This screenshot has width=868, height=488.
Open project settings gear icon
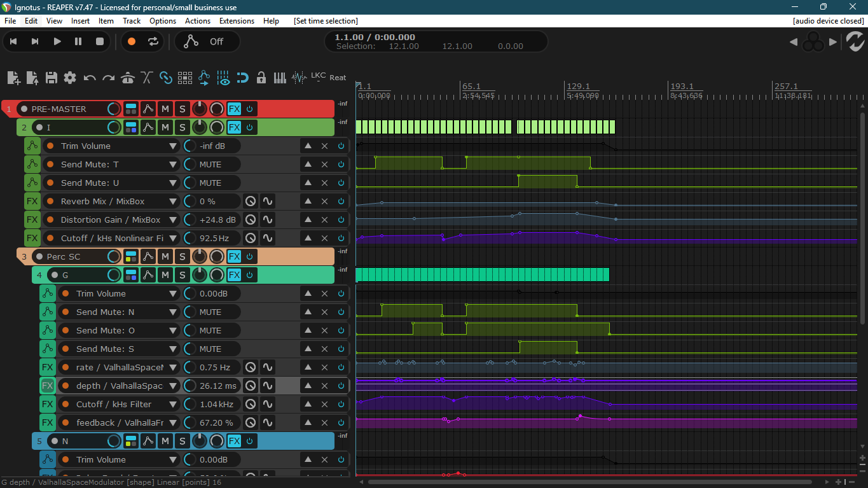point(70,78)
